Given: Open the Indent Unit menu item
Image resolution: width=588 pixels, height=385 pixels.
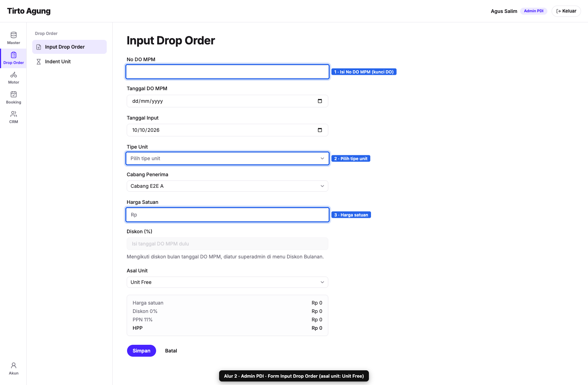Looking at the screenshot, I should point(69,62).
